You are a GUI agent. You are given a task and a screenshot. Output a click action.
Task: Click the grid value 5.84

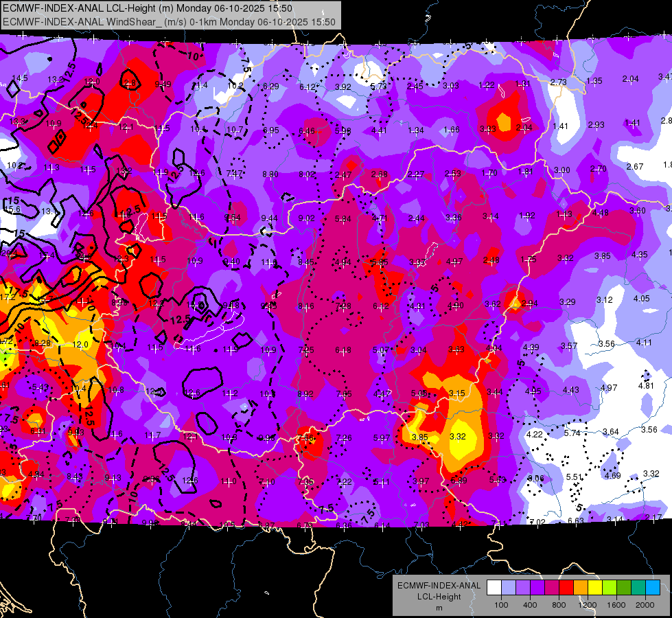click(343, 219)
